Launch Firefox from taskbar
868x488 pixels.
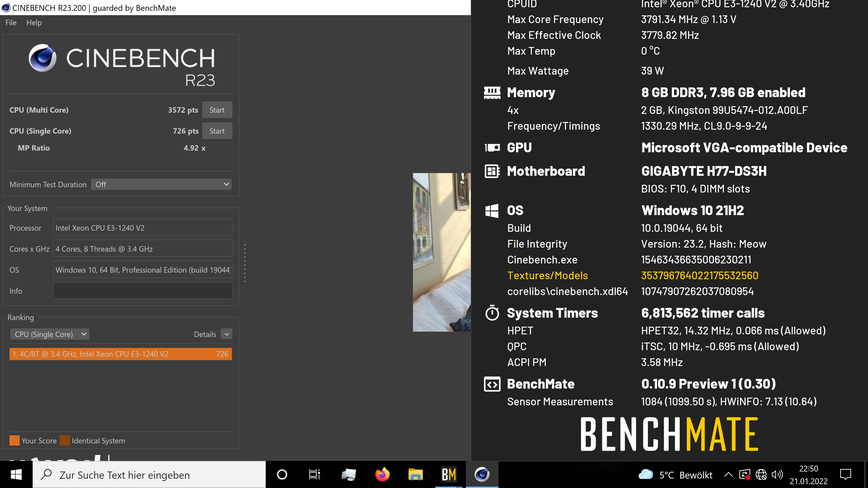pos(382,474)
